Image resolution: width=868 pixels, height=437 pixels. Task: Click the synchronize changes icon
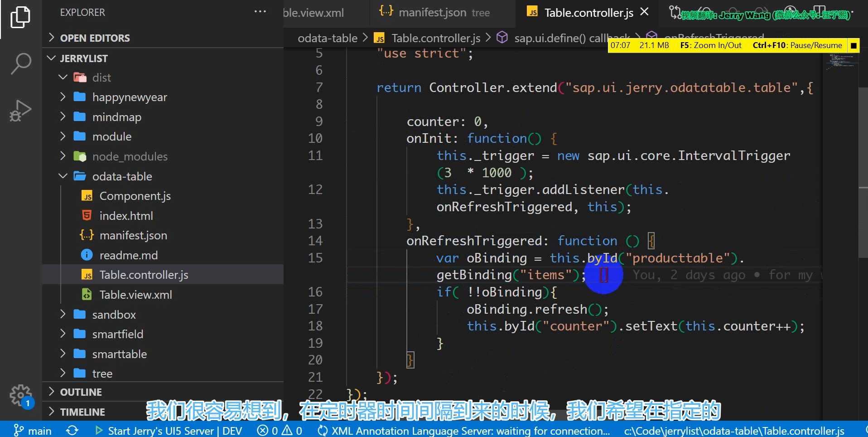click(72, 430)
